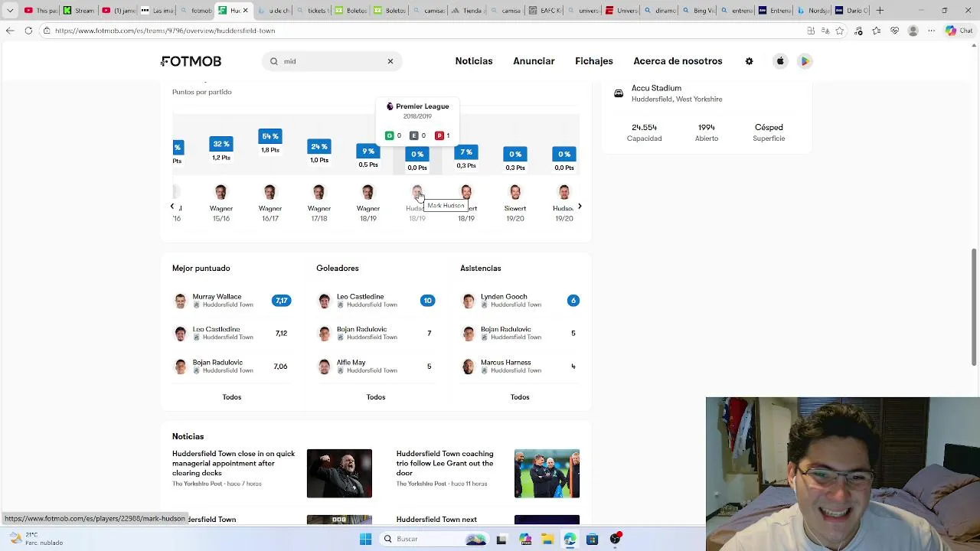The height and width of the screenshot is (551, 980).
Task: Select Wagner 16/17 manager avatar
Action: (x=270, y=192)
